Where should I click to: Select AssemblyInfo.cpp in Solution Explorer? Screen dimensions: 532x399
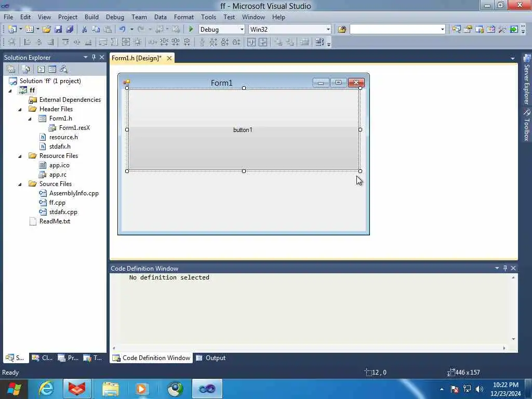point(74,193)
